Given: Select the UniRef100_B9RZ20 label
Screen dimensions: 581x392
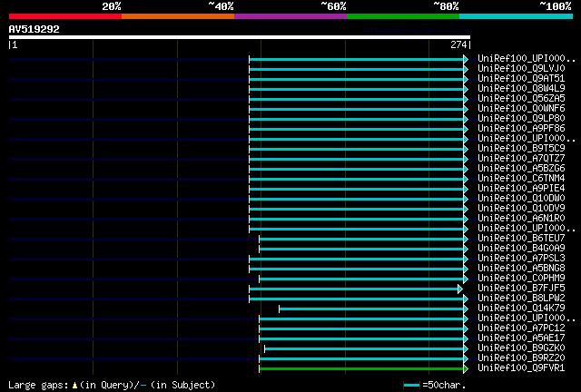Looking at the screenshot, I should [521, 358].
